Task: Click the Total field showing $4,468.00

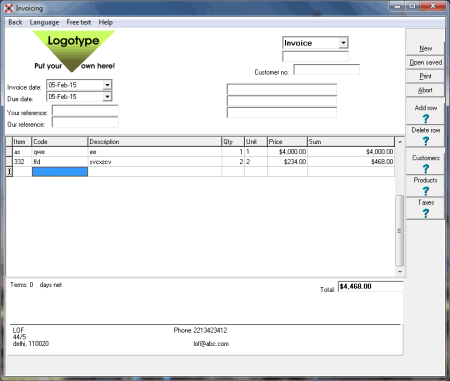Action: (371, 286)
